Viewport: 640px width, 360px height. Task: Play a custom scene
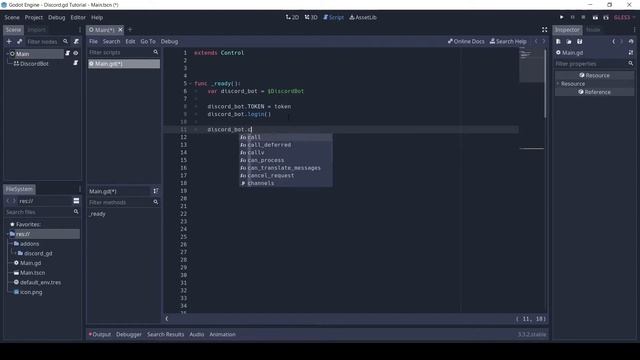tap(606, 18)
